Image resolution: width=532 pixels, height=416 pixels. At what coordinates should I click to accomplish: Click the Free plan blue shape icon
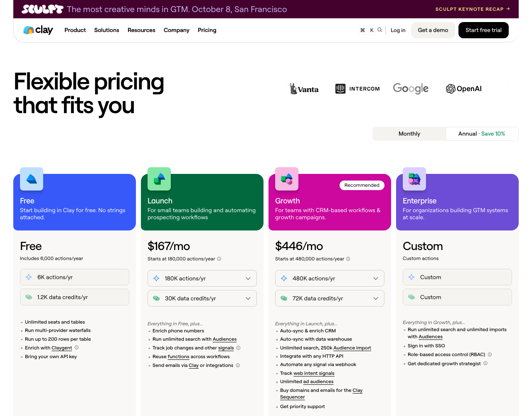point(32,179)
